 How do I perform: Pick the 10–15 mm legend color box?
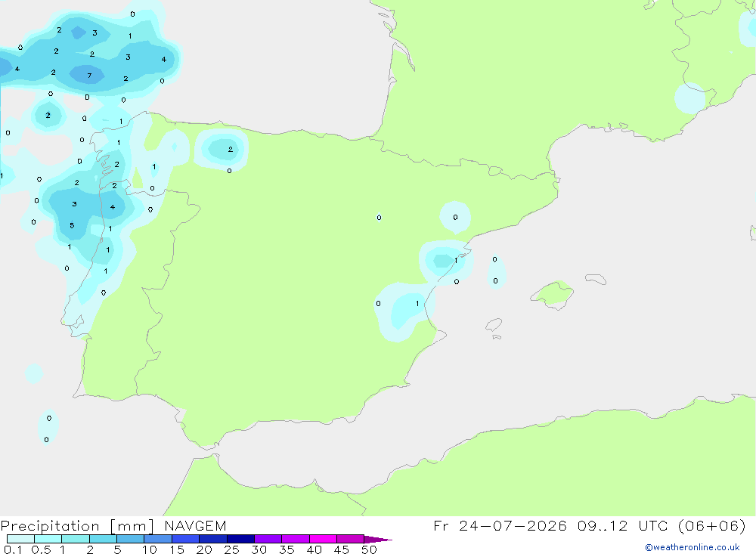point(158,539)
